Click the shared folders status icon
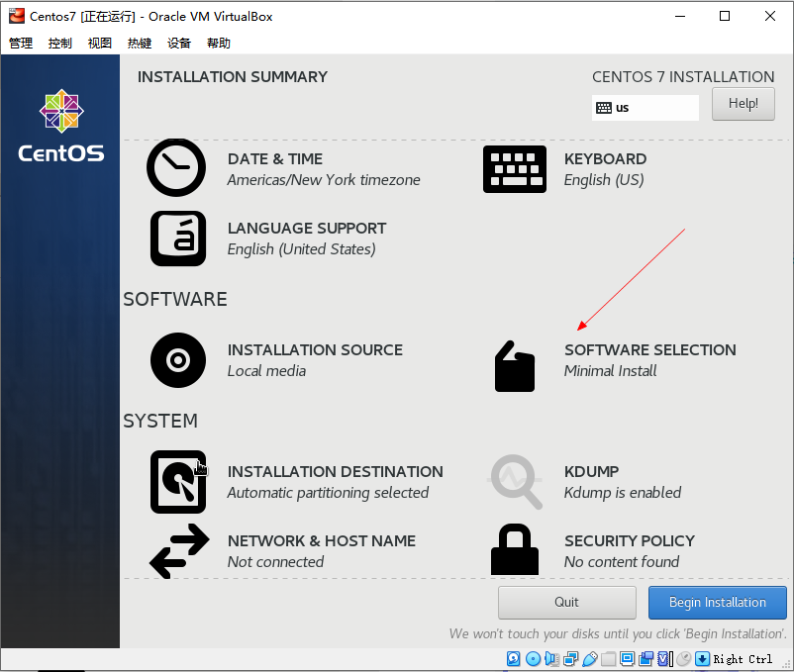 click(608, 659)
